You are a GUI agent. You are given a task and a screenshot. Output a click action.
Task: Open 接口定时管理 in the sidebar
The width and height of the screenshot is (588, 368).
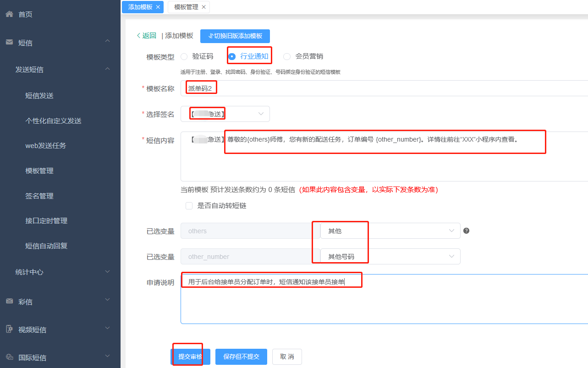tap(46, 221)
